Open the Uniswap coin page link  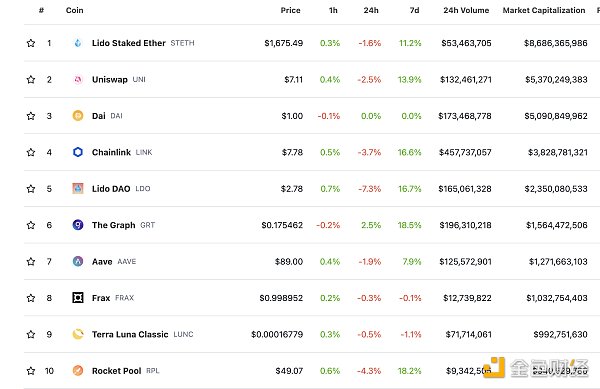(x=109, y=80)
